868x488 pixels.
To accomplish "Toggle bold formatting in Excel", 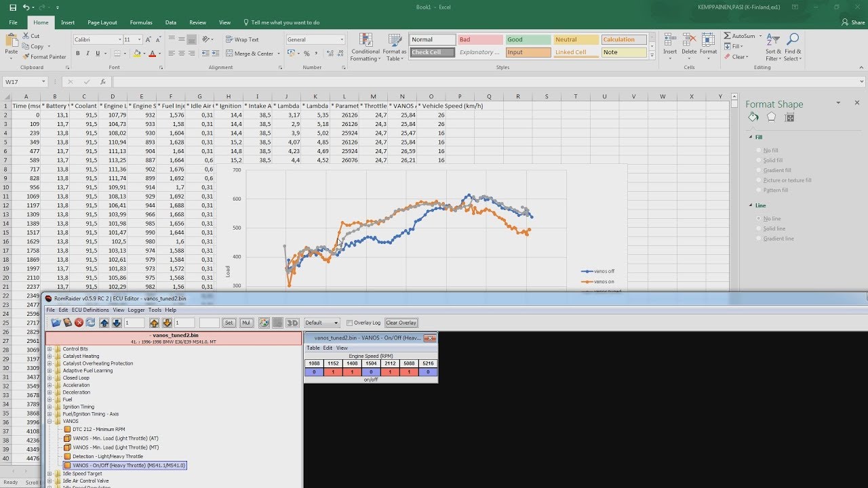I will 78,54.
